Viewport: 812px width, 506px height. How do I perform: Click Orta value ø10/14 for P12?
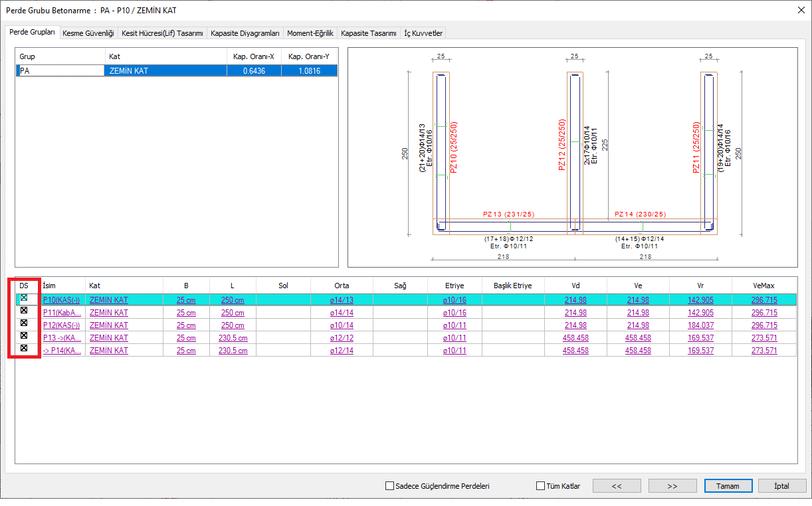342,325
